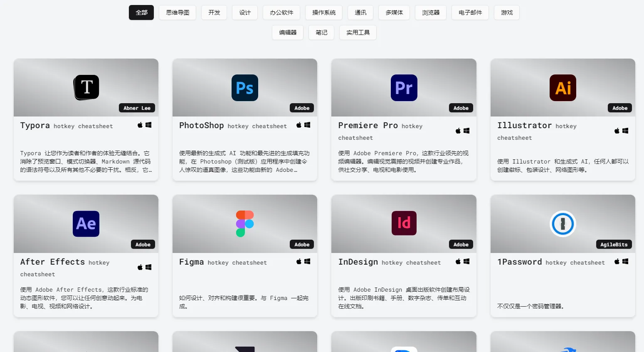Click Apple icon on PhotoShop card
The width and height of the screenshot is (644, 352).
tap(299, 125)
